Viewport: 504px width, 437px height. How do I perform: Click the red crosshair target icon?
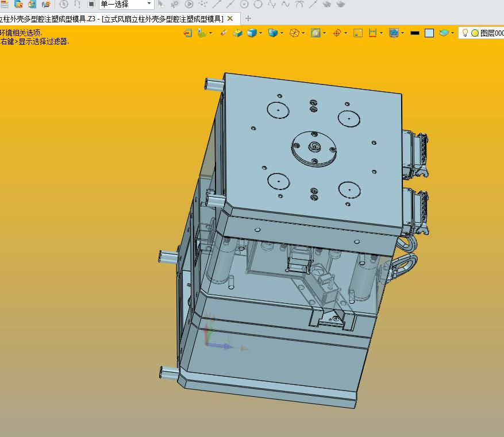[x=337, y=33]
